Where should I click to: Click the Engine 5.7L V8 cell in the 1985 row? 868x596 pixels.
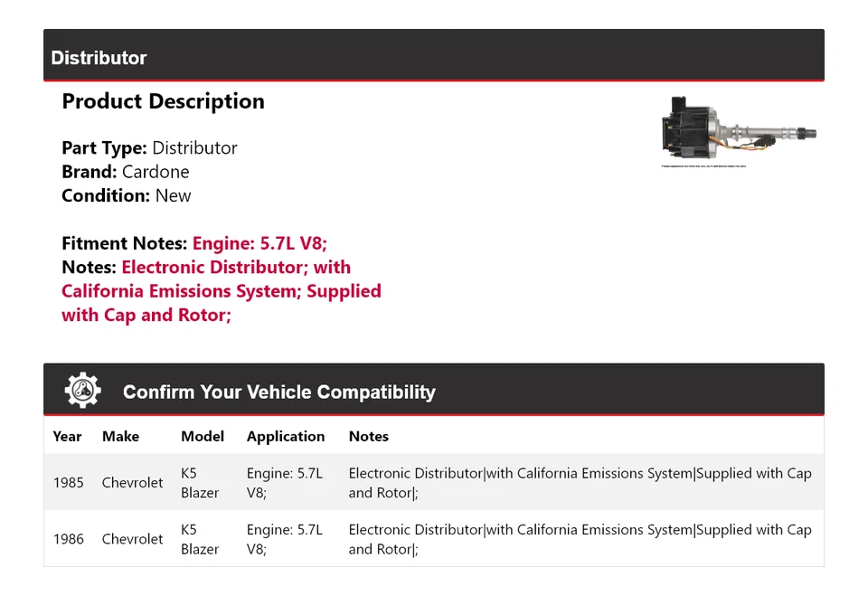click(285, 482)
